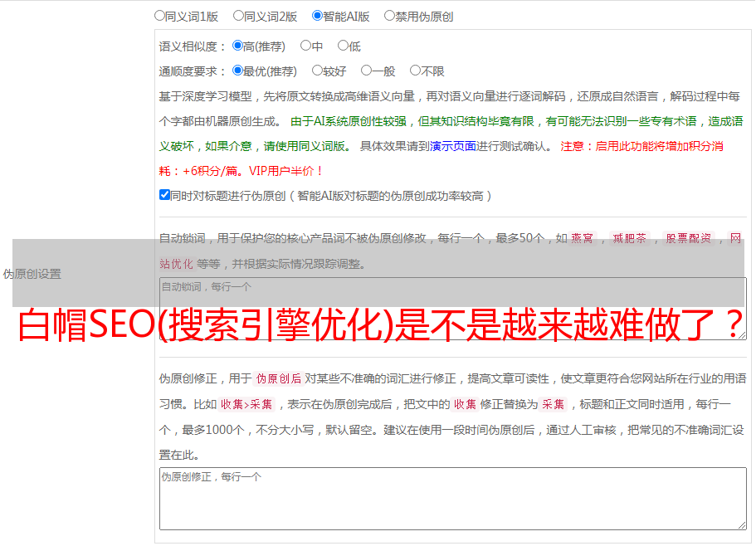756x546 pixels.
Task: Set 语义相似度 to 中
Action: [305, 46]
